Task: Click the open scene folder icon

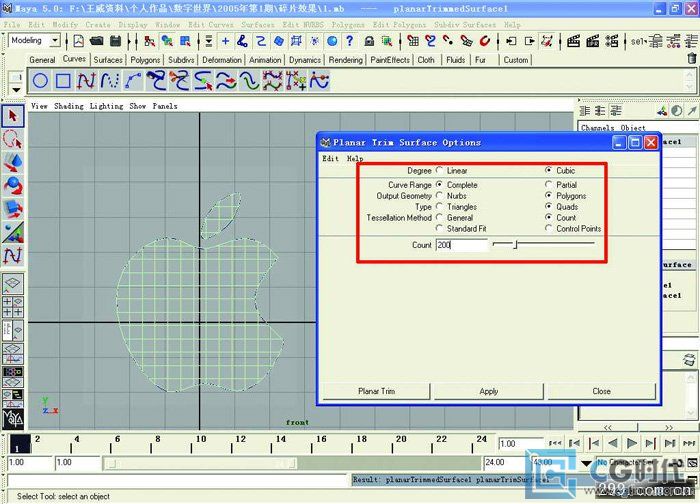Action: [96, 41]
